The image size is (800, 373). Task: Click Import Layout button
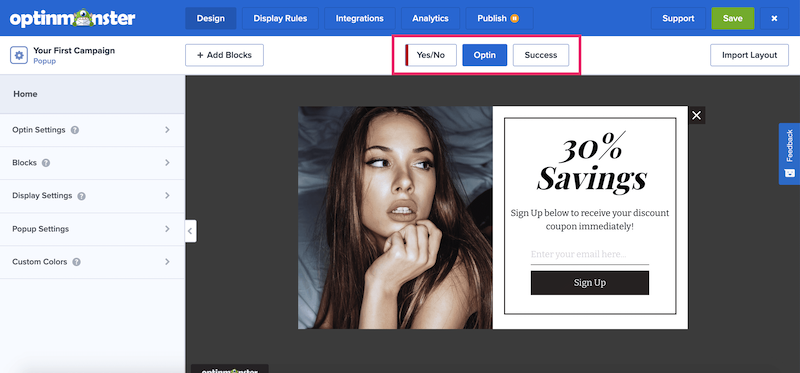[749, 55]
